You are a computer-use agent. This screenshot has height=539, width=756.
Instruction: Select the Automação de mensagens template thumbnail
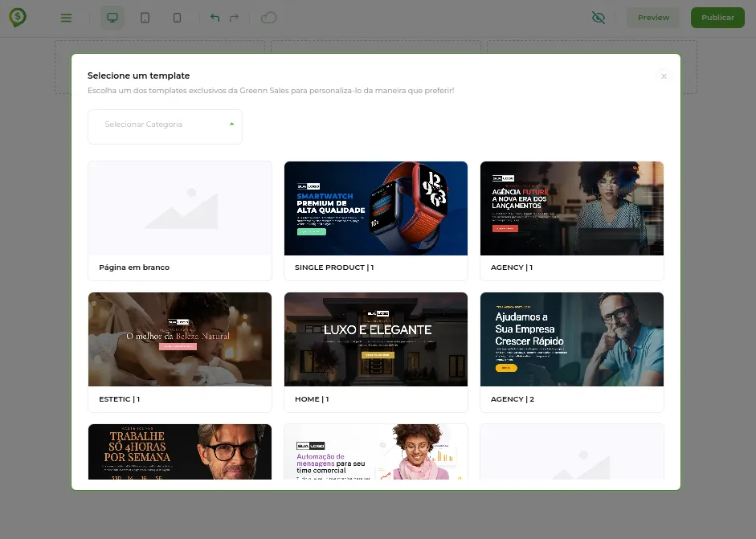point(375,451)
